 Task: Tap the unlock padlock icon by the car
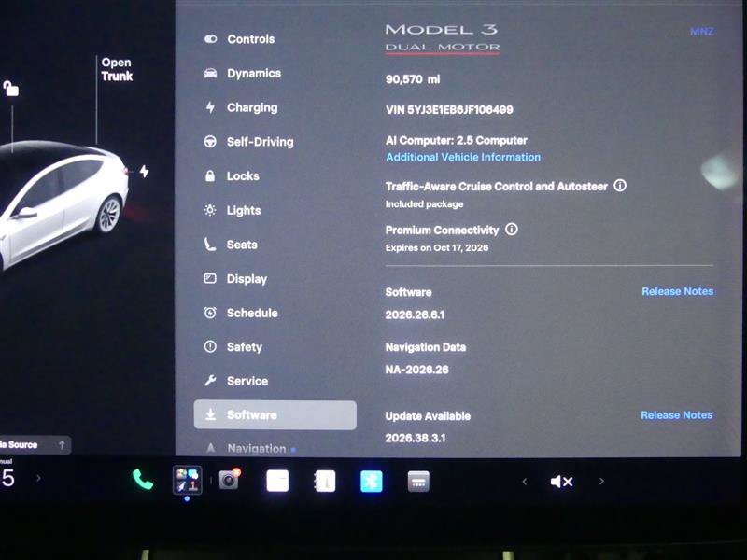pyautogui.click(x=10, y=89)
